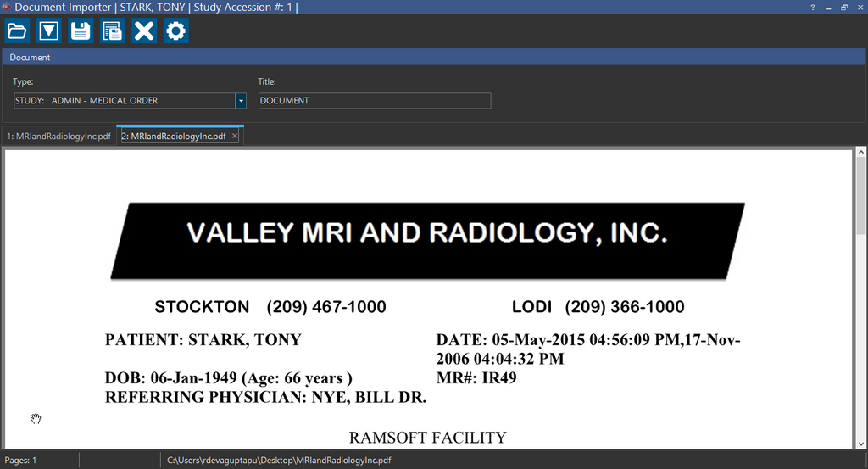This screenshot has width=868, height=469.
Task: Click the help question mark icon
Action: [813, 7]
